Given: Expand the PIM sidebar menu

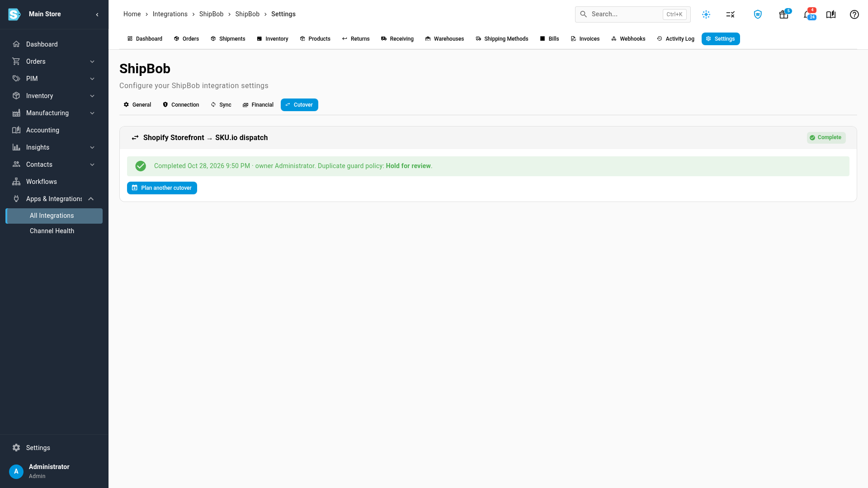Looking at the screenshot, I should click(54, 79).
